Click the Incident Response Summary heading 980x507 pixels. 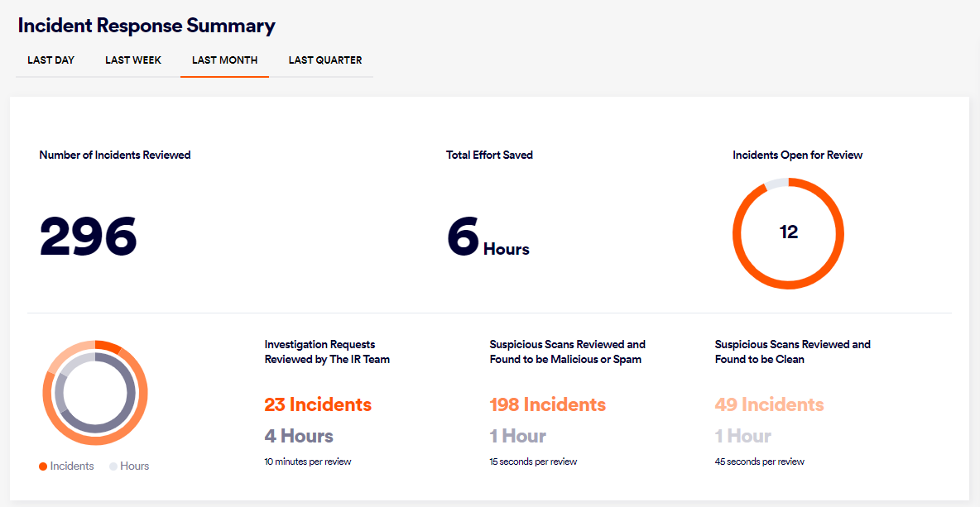pyautogui.click(x=147, y=26)
